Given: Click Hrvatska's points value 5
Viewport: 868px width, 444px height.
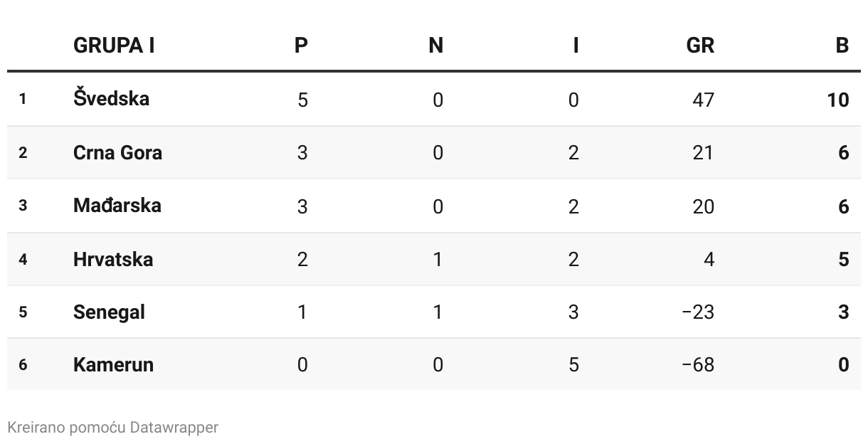Looking at the screenshot, I should [843, 259].
